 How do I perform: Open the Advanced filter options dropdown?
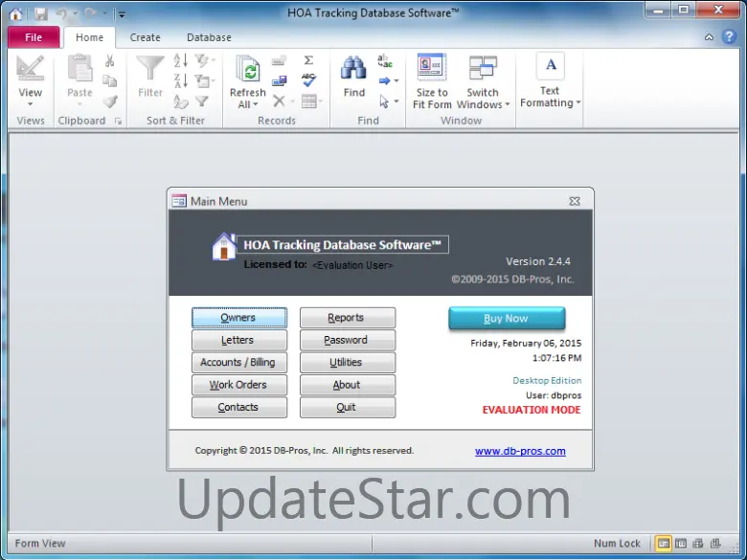pyautogui.click(x=205, y=80)
